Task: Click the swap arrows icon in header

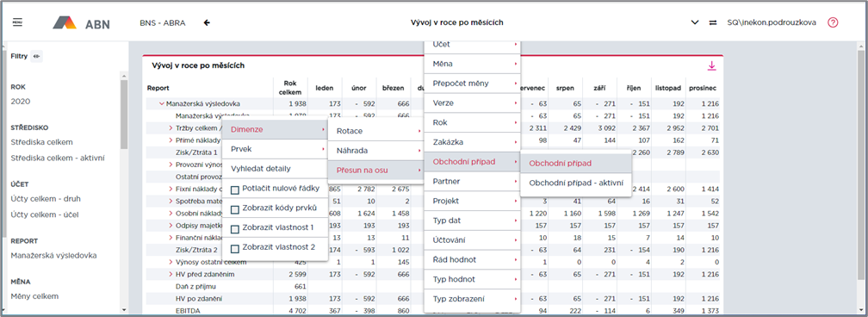Action: click(x=712, y=22)
